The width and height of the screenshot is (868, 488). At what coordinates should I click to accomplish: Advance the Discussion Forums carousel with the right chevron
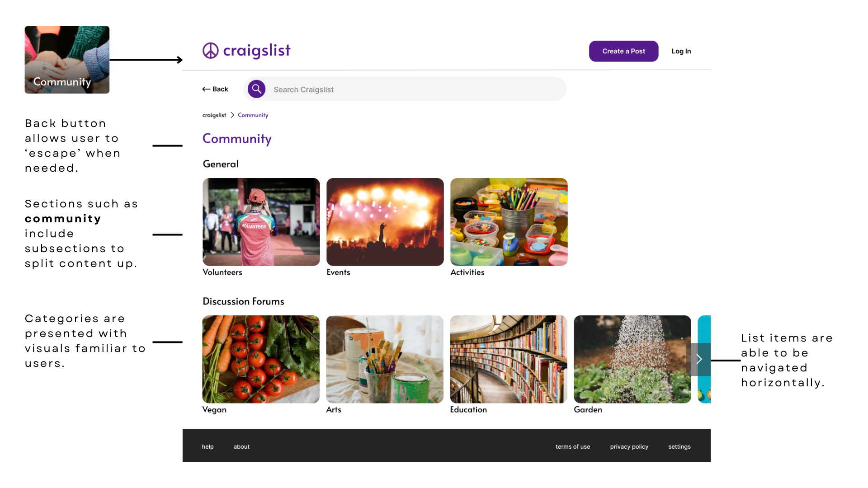(699, 359)
